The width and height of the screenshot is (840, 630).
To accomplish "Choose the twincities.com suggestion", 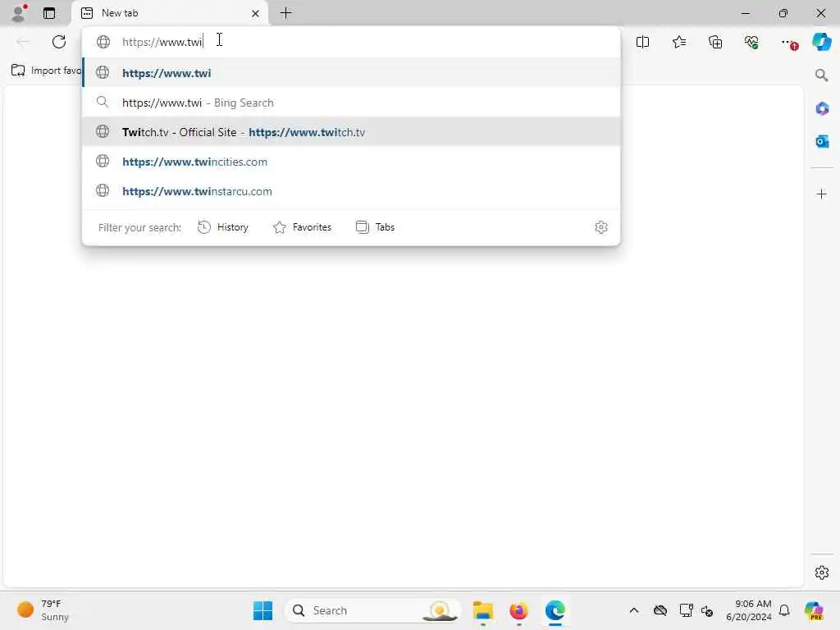I will pyautogui.click(x=351, y=162).
